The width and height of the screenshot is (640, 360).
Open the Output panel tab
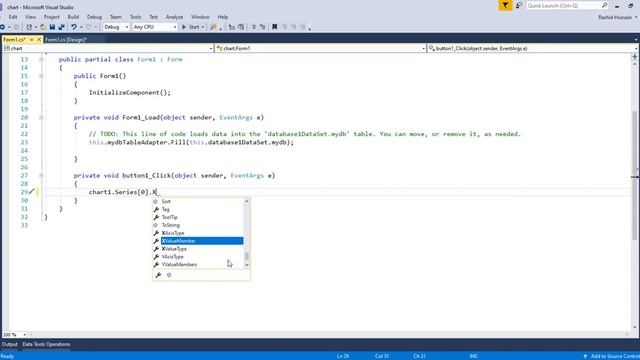9,344
